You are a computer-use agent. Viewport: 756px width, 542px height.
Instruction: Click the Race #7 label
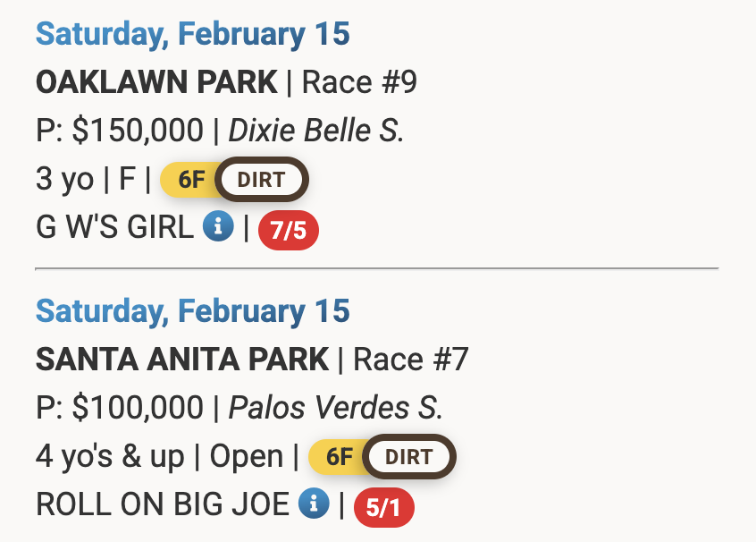coord(411,360)
